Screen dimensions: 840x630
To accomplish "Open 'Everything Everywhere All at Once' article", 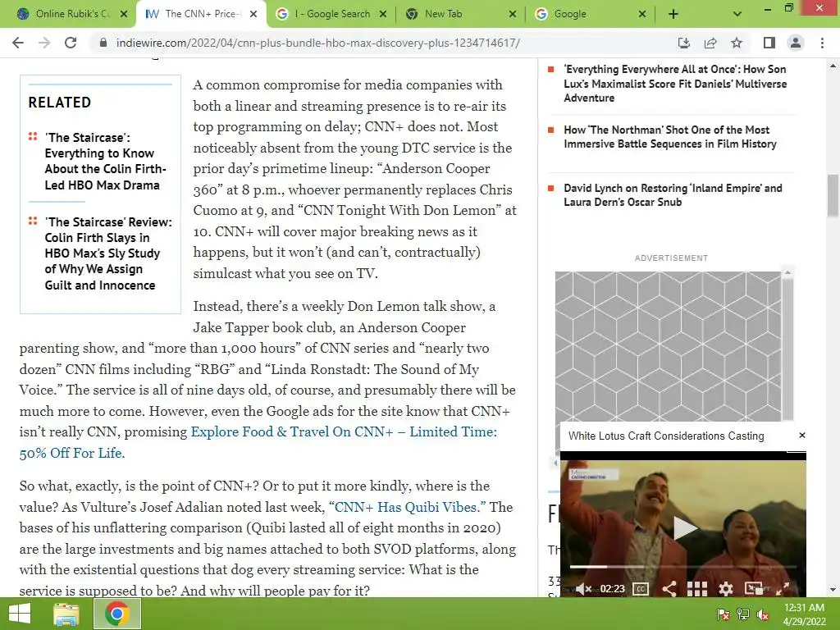I will 675,84.
